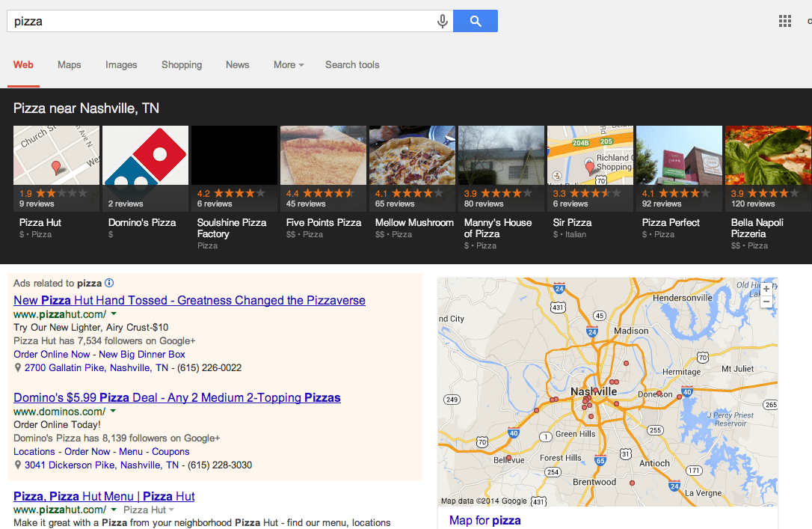Viewport: 812px width, 529px height.
Task: Switch to the Maps tab
Action: (x=69, y=65)
